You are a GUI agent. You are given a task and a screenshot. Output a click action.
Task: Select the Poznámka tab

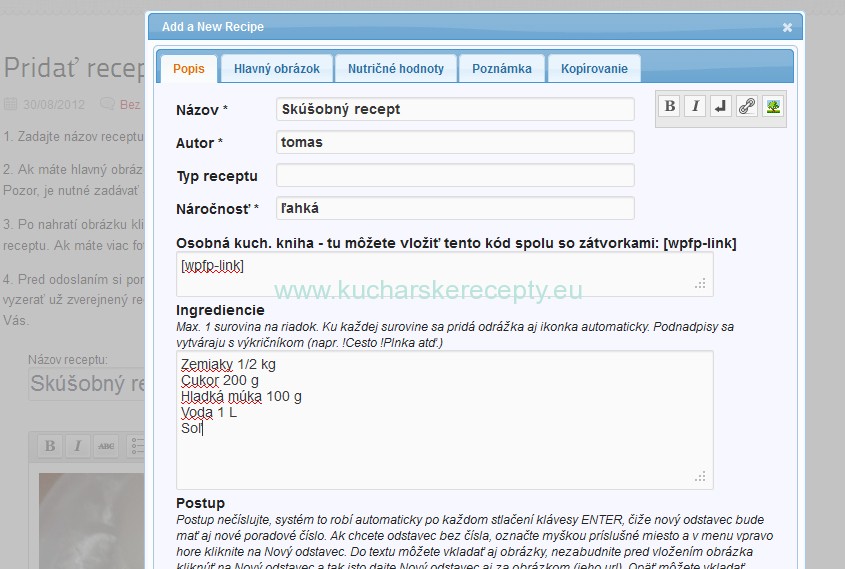[x=502, y=69]
